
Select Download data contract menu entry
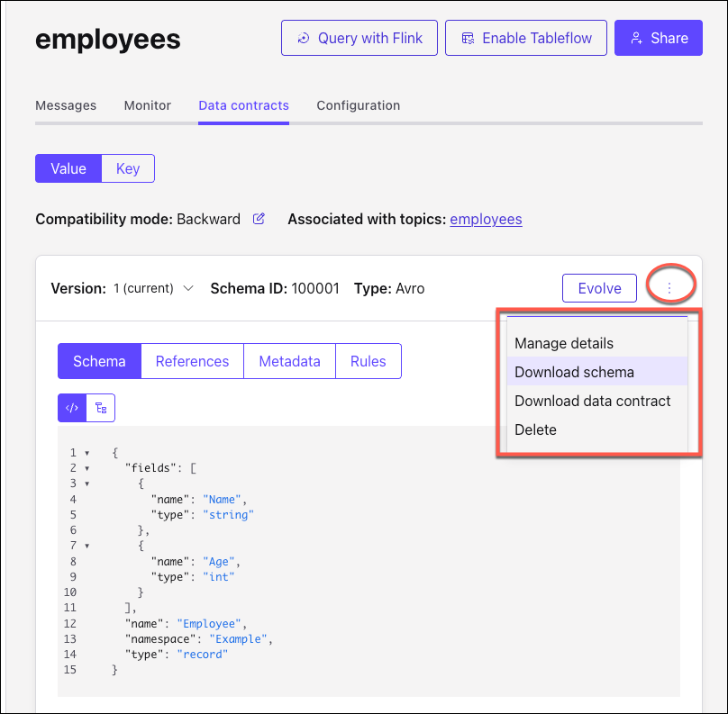592,401
